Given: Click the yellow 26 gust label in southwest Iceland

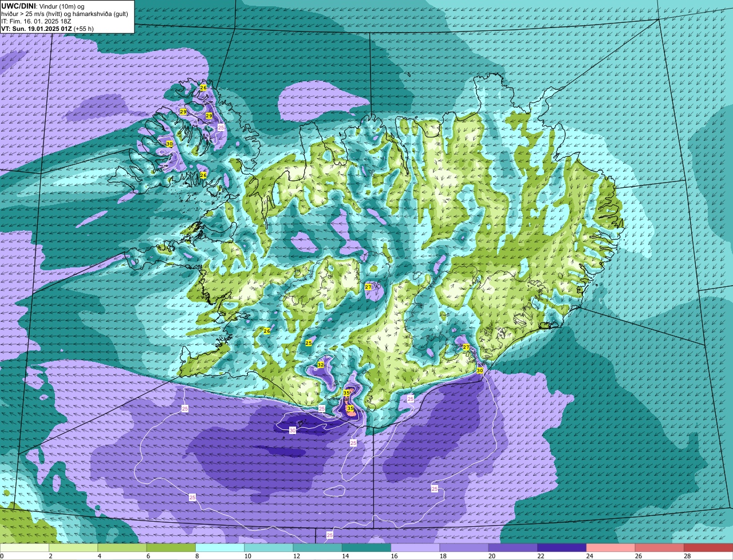Looking at the screenshot, I should pyautogui.click(x=267, y=331).
